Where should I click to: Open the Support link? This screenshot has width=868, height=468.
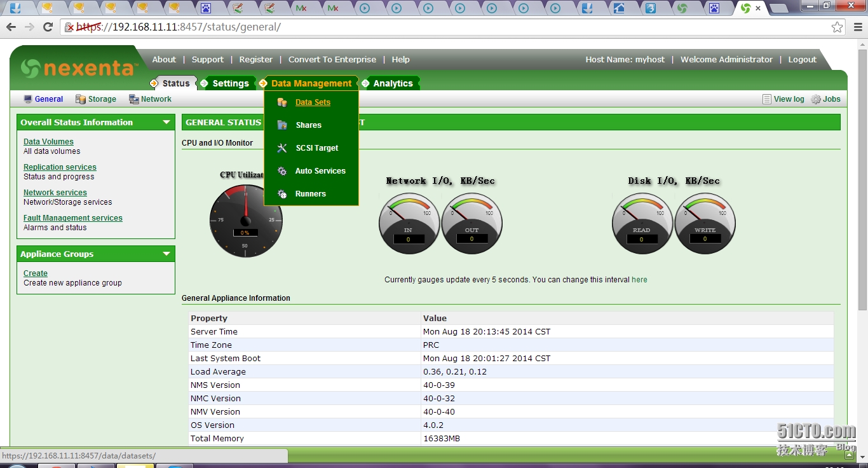coord(208,59)
